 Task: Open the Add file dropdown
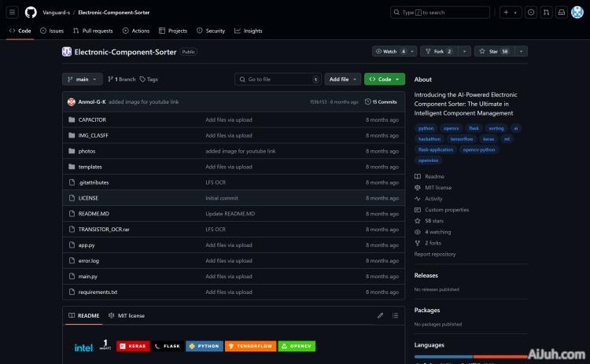point(343,79)
